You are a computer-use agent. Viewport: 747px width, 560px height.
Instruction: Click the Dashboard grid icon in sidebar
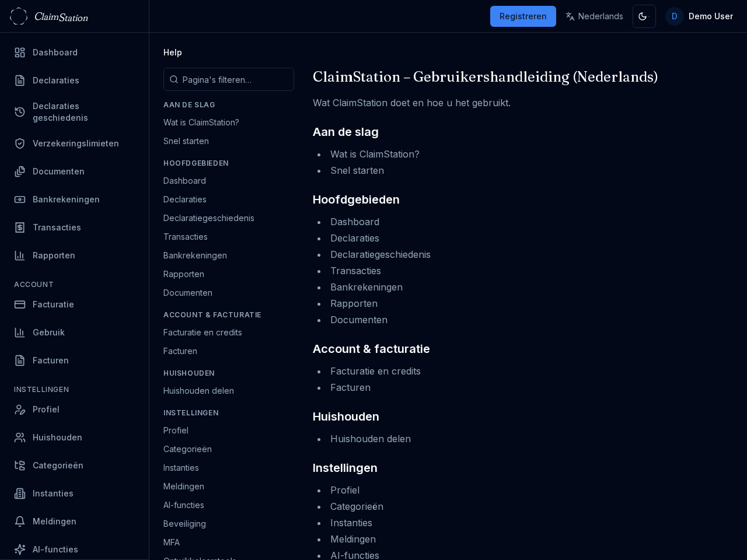pos(20,52)
